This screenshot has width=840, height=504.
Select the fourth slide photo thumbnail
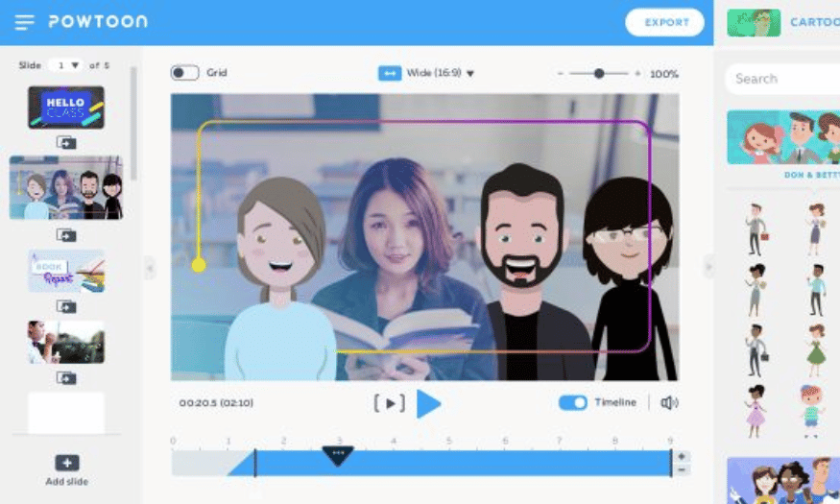pos(66,343)
